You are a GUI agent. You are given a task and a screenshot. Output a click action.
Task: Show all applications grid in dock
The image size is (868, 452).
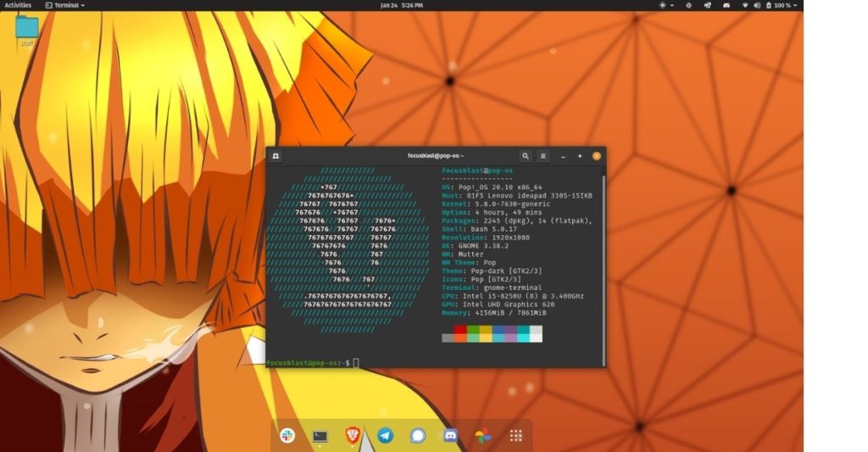pos(516,436)
